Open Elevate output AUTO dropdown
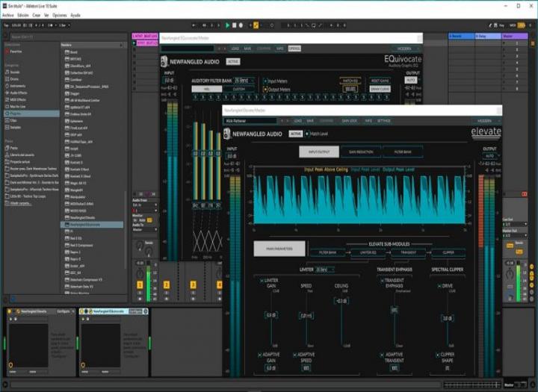This screenshot has width=538, height=392. (x=491, y=156)
